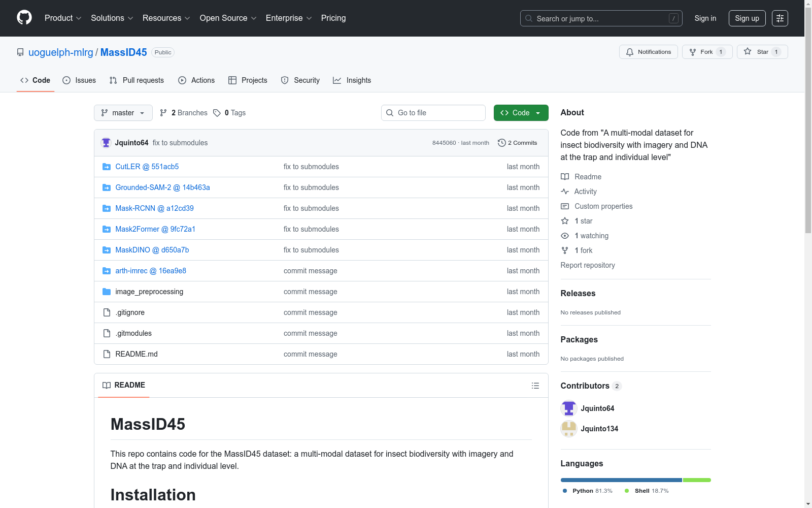Click the Custom properties icon
The height and width of the screenshot is (508, 812).
coord(565,206)
